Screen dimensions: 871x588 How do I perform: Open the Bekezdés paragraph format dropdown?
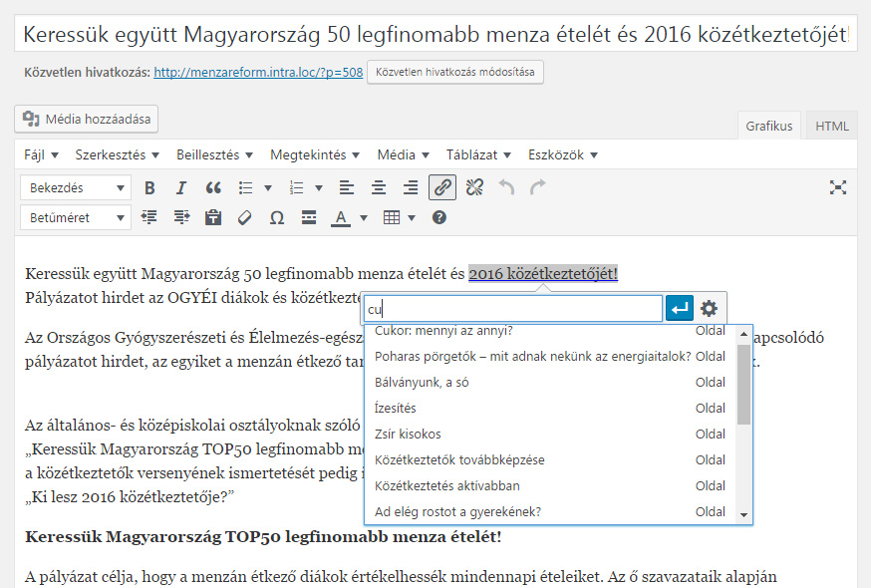[76, 187]
